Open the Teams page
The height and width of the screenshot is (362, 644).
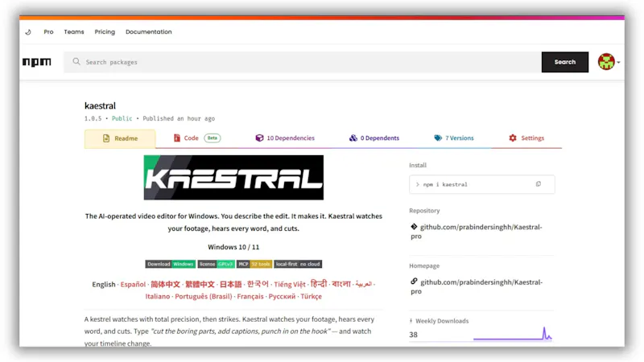[74, 31]
